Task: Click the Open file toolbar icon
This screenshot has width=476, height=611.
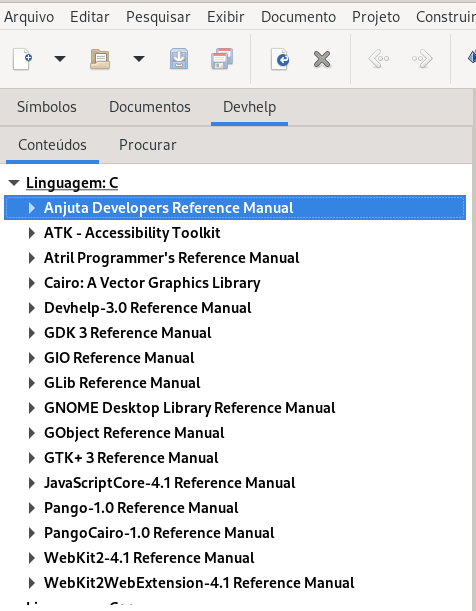Action: coord(100,59)
